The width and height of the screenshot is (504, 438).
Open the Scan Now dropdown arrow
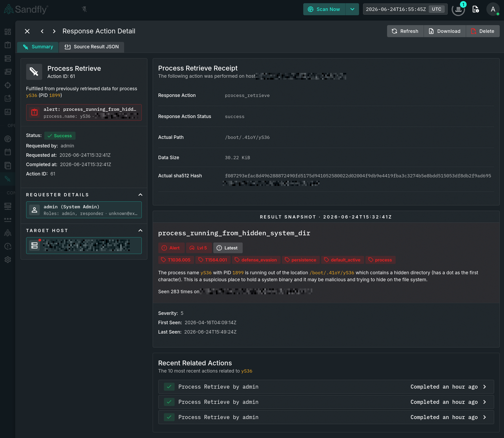pyautogui.click(x=352, y=9)
